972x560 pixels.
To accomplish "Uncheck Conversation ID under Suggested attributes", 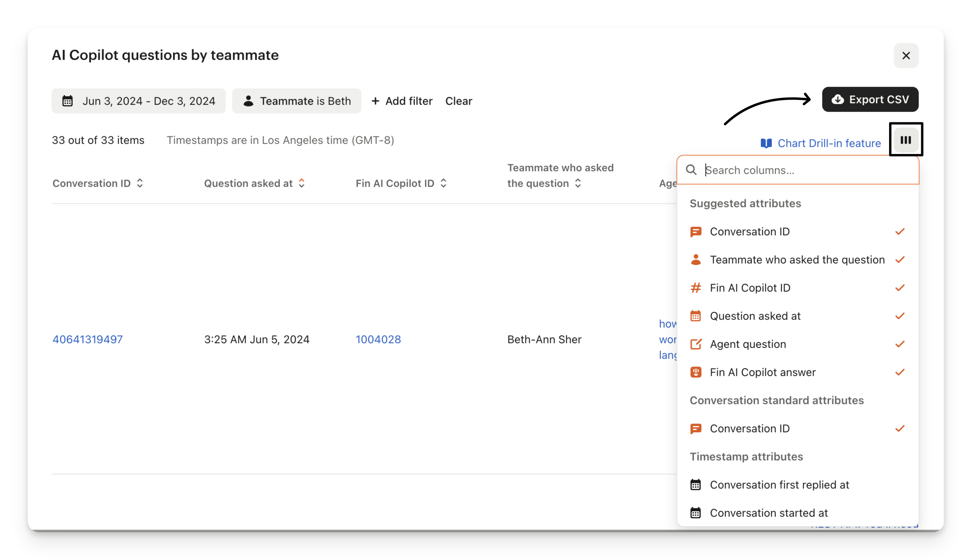I will pyautogui.click(x=797, y=232).
